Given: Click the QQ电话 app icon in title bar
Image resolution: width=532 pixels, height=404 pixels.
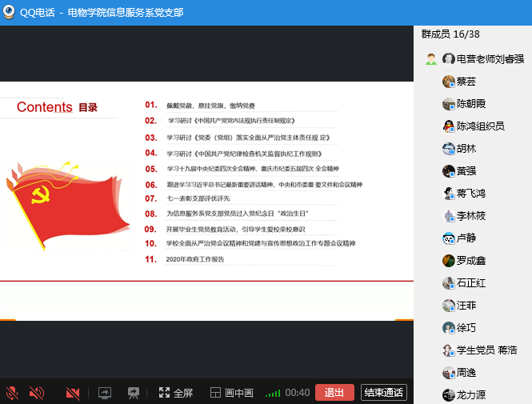Looking at the screenshot, I should click(x=9, y=12).
